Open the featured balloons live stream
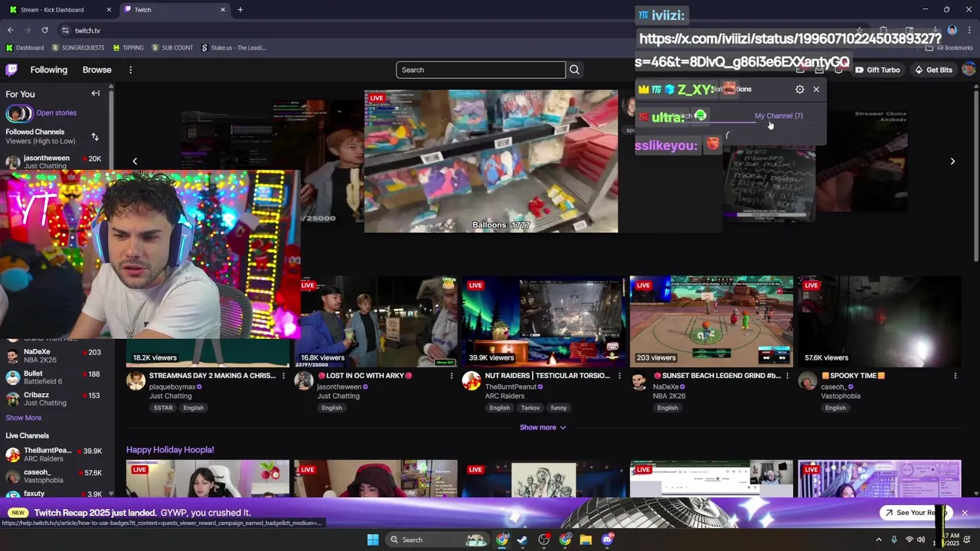This screenshot has width=980, height=551. (x=491, y=161)
